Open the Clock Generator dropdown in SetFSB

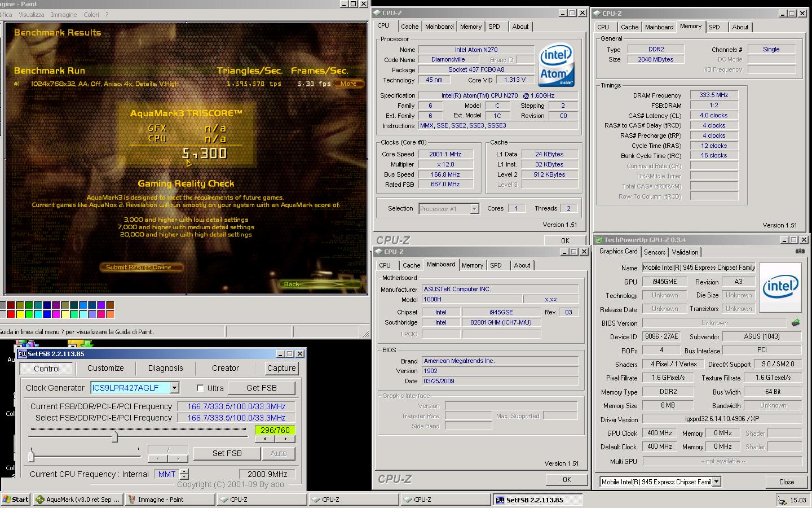(x=174, y=388)
